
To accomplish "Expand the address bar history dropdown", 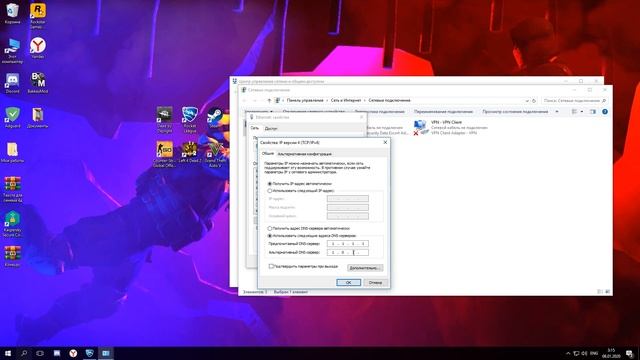I will point(527,100).
